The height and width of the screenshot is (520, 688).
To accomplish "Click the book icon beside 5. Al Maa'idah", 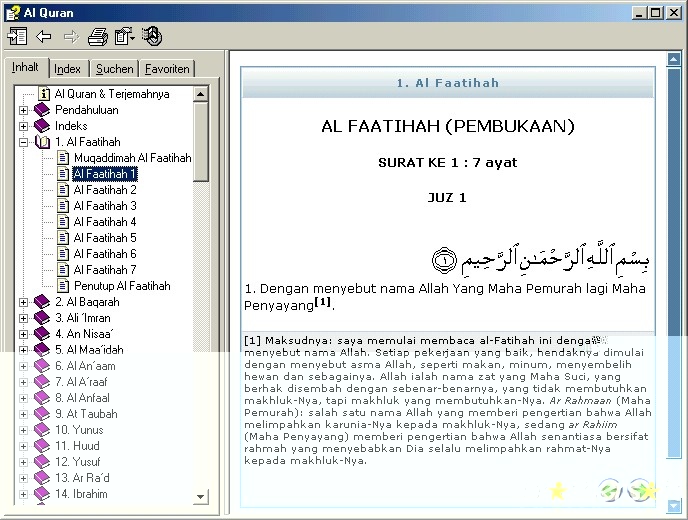I will [42, 350].
